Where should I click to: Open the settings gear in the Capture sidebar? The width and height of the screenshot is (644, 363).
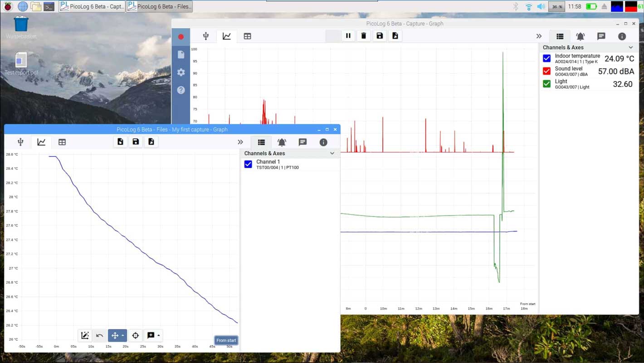point(181,72)
